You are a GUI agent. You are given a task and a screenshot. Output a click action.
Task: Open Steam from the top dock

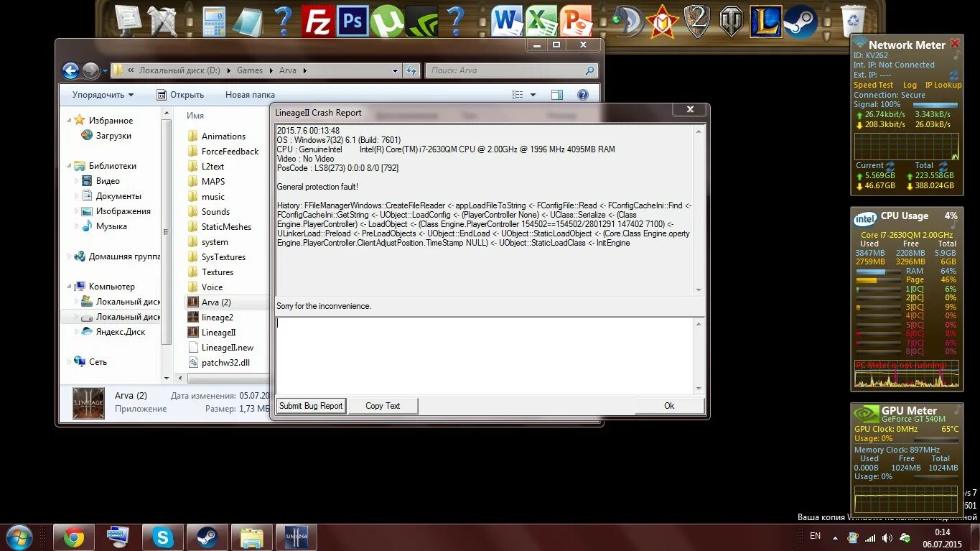click(x=801, y=21)
